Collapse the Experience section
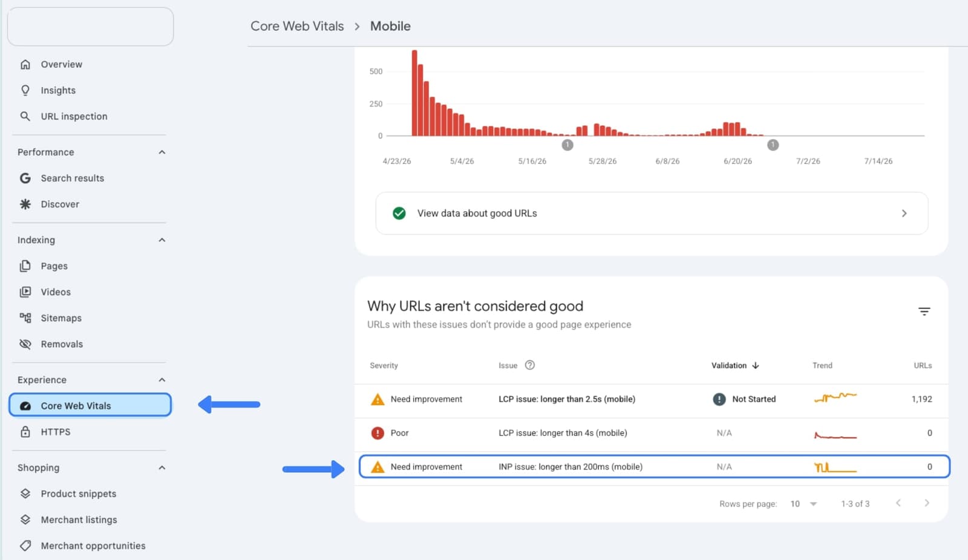This screenshot has height=560, width=968. click(x=162, y=380)
